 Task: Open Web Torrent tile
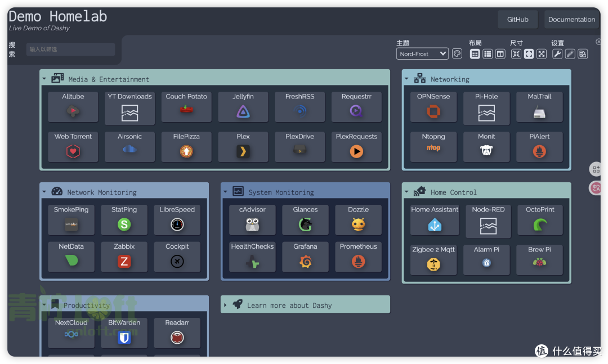point(73,146)
